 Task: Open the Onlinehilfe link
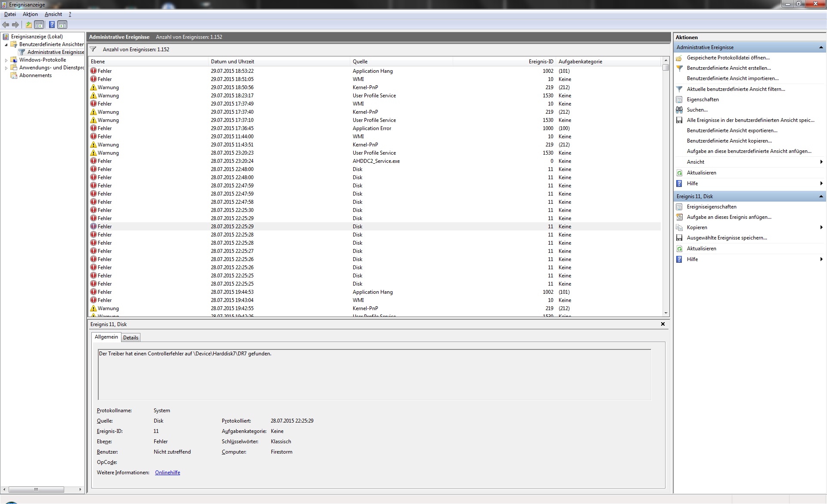168,473
